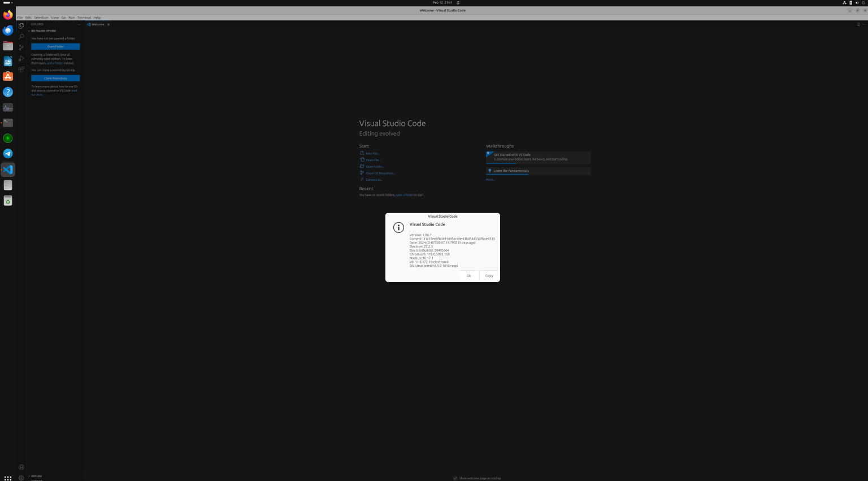Viewport: 868px width, 481px height.
Task: Click the Get Started walkthrough progress bar
Action: tap(501, 163)
